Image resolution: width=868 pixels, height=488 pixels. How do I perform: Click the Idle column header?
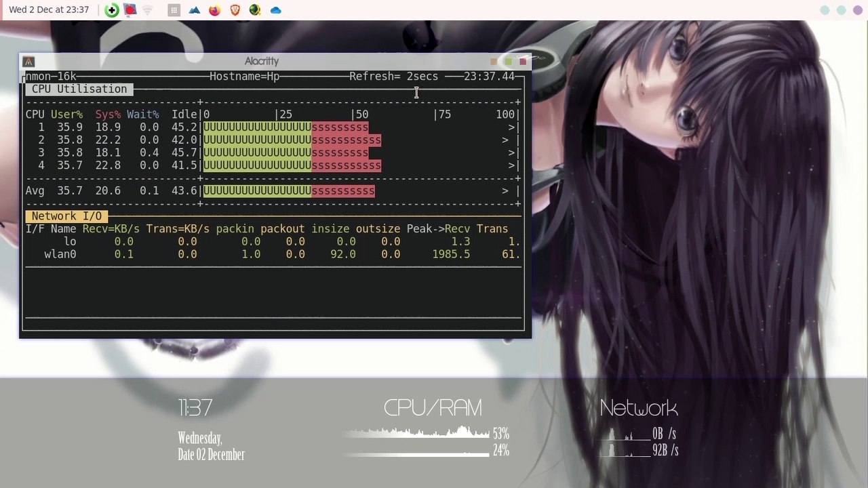184,115
